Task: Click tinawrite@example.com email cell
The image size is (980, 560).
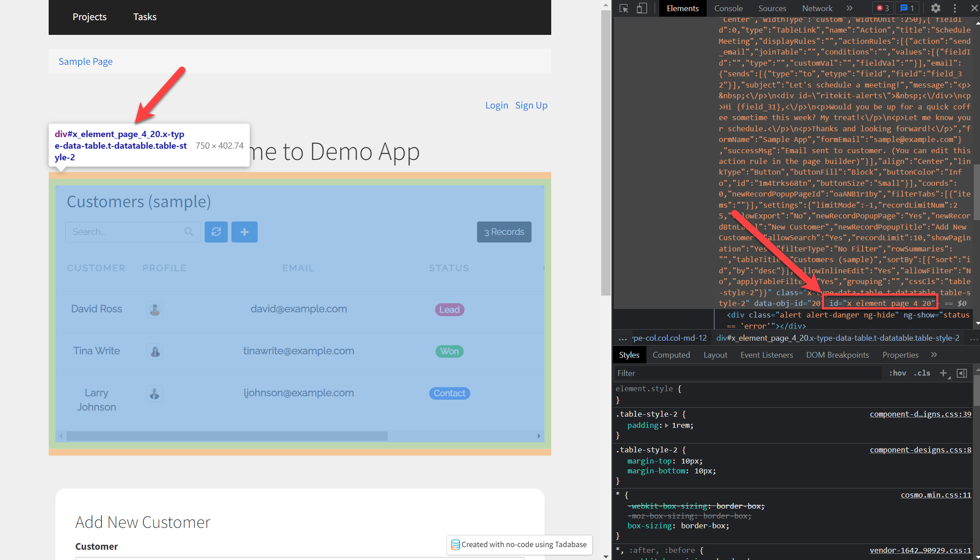Action: 298,351
